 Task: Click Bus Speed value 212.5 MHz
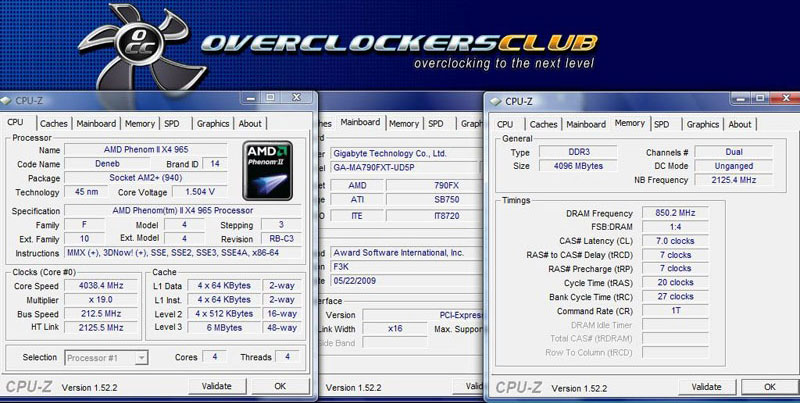[x=101, y=314]
